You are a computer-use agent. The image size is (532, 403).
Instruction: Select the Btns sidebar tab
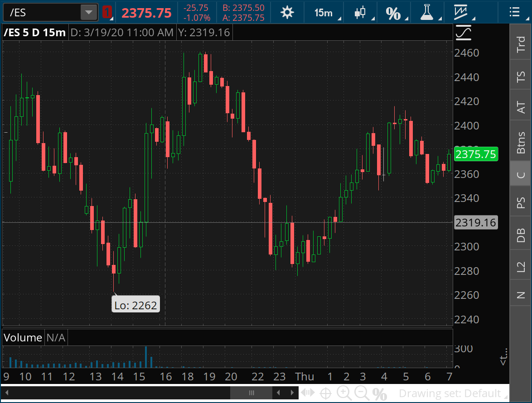click(x=521, y=143)
